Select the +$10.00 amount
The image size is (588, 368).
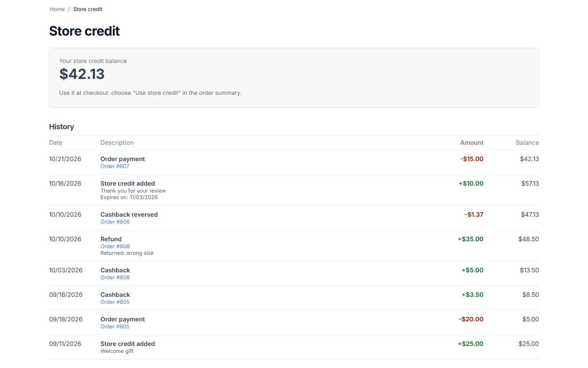pyautogui.click(x=471, y=184)
